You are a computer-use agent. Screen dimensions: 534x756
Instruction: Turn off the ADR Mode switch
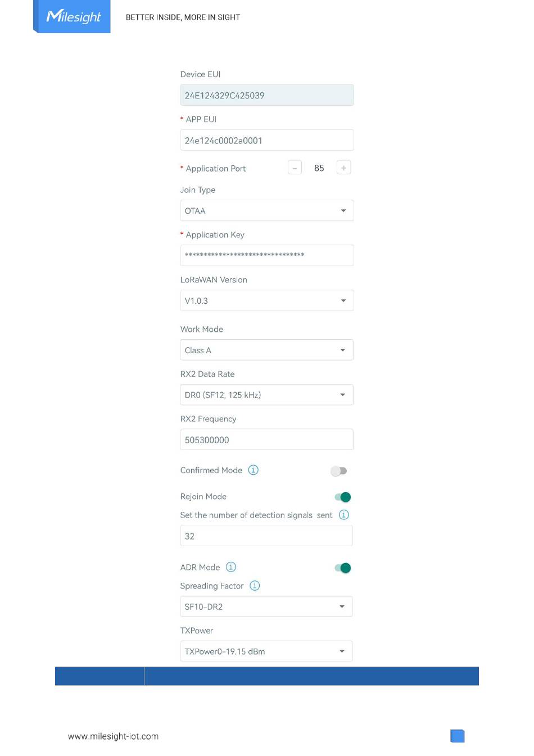pos(342,568)
